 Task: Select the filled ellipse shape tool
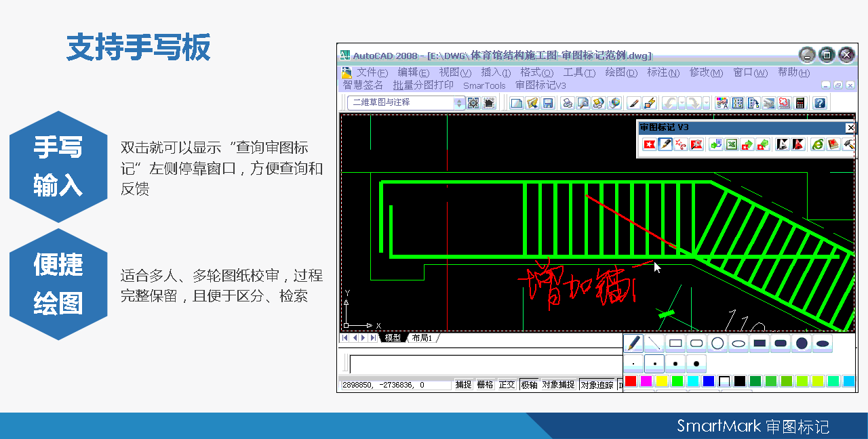(823, 343)
